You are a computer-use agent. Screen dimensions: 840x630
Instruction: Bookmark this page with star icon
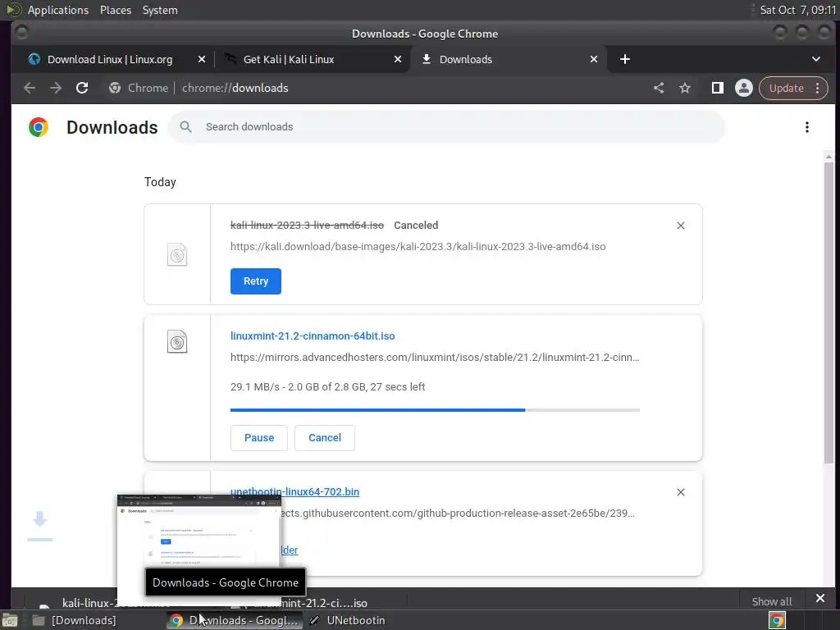coord(685,88)
